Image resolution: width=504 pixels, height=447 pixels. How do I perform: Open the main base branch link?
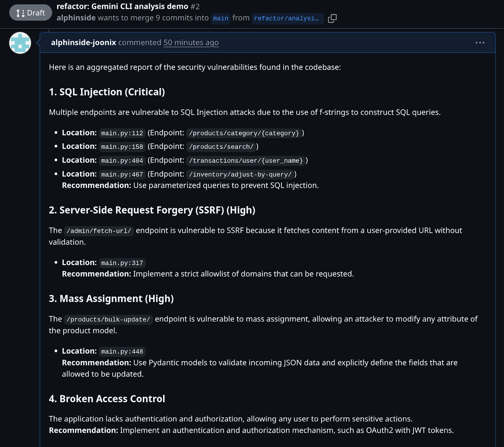point(220,18)
